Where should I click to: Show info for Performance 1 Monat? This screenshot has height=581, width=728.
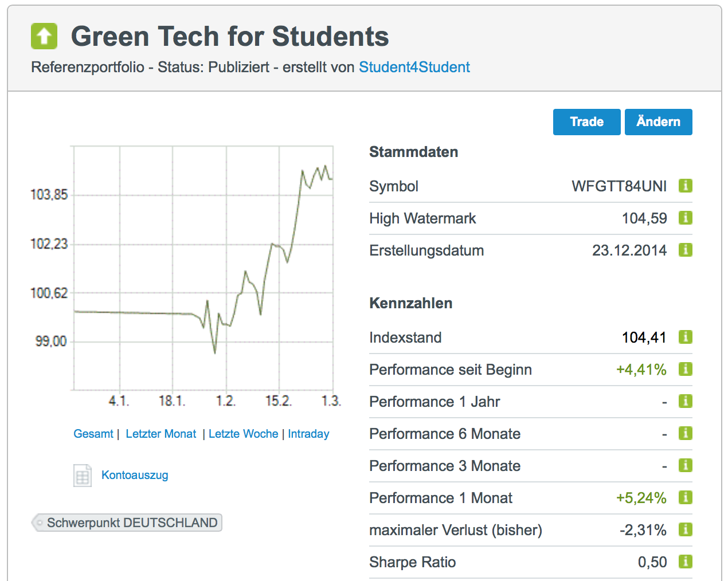click(x=685, y=497)
